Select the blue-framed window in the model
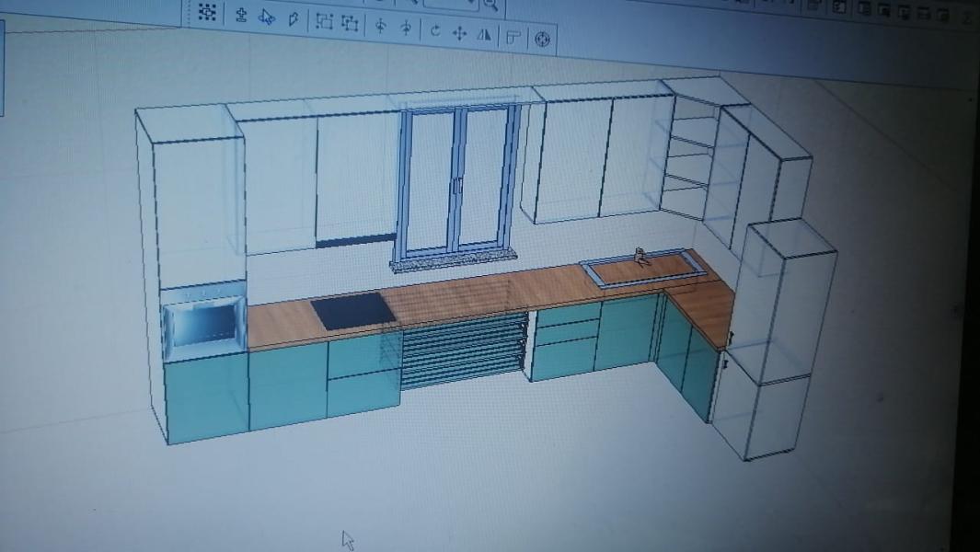 (457, 178)
